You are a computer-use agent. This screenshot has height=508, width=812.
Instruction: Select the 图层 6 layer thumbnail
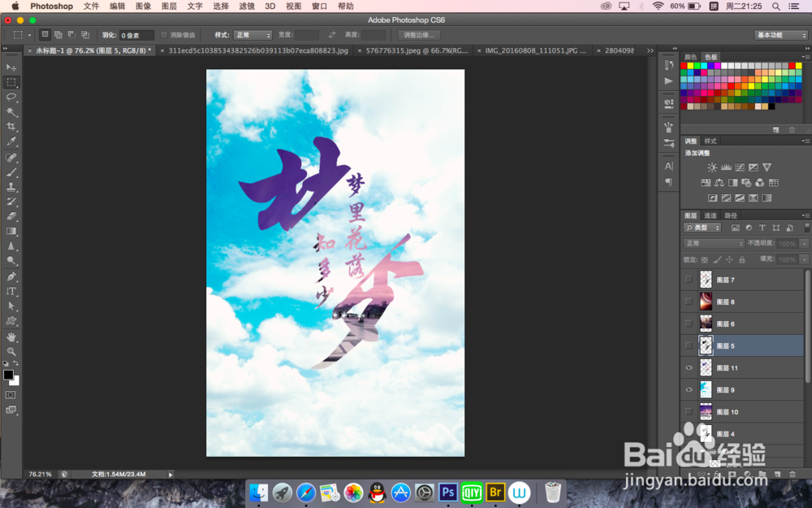pos(706,323)
